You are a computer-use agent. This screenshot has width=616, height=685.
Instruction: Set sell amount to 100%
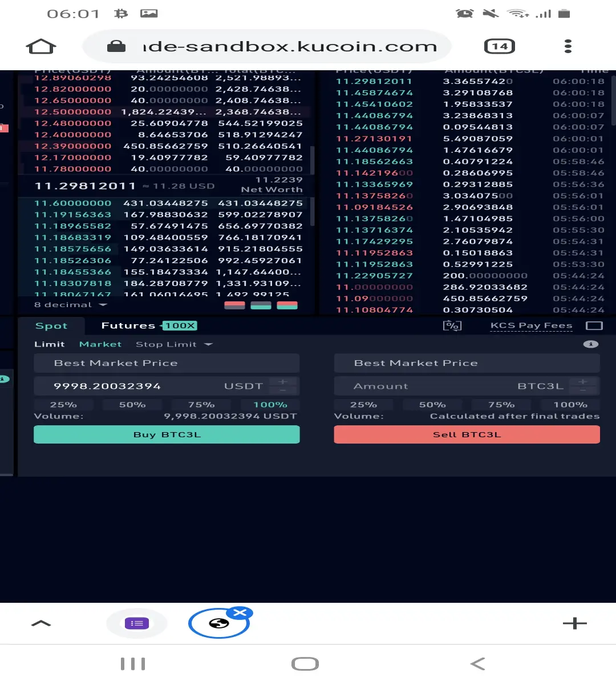[570, 405]
